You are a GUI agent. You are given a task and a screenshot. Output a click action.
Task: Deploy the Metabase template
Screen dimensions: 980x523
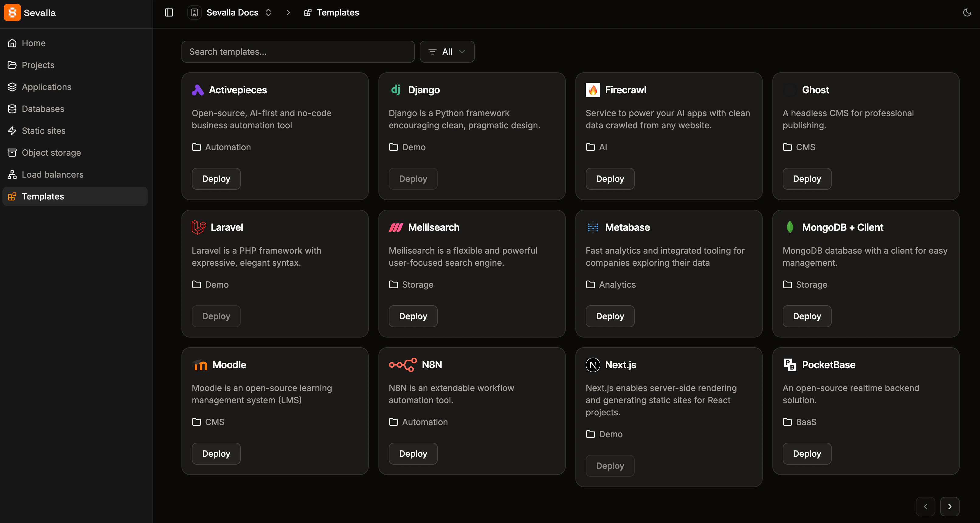pyautogui.click(x=610, y=316)
